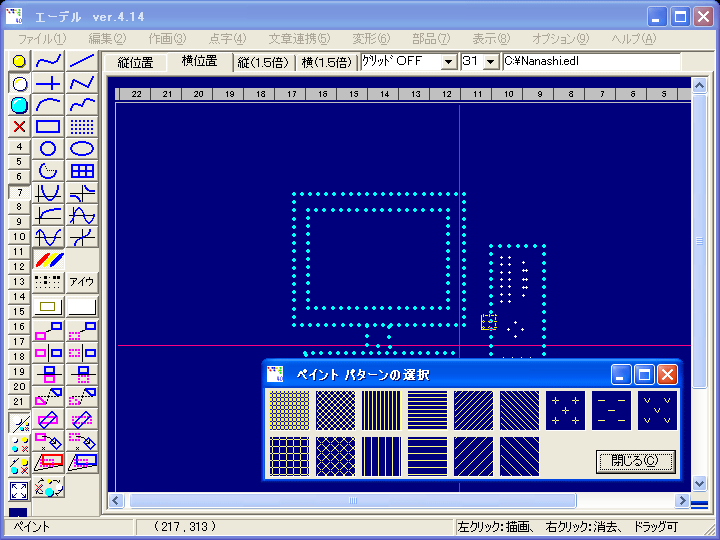Click the vertical scrollbar up arrow
720x540 pixels.
coord(699,85)
